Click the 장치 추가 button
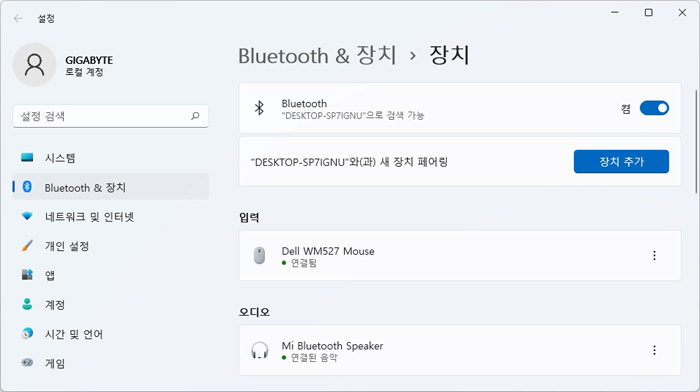The height and width of the screenshot is (392, 700). click(x=621, y=162)
